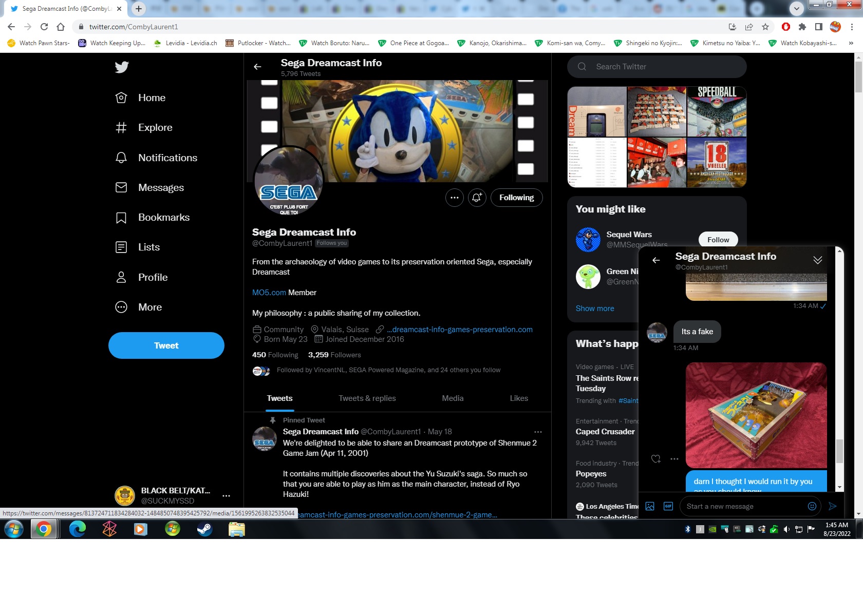Switch to the Media tab
Image resolution: width=863 pixels, height=616 pixels.
(x=453, y=398)
